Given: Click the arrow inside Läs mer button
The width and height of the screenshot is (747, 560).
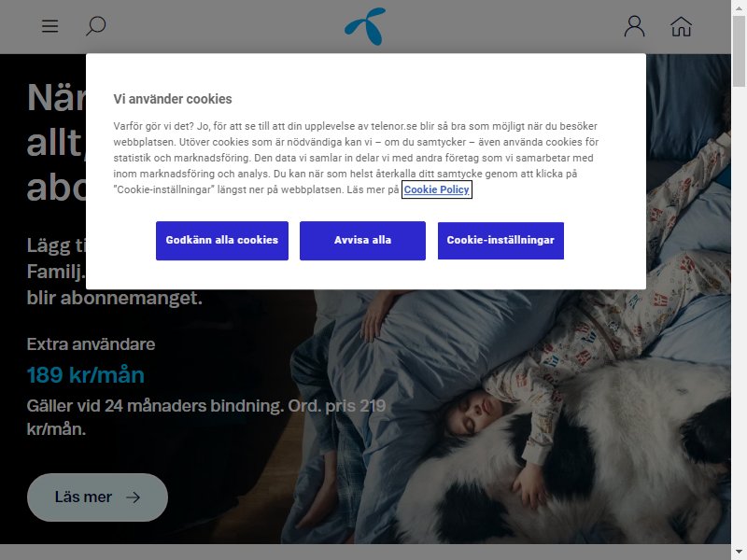Looking at the screenshot, I should coord(133,497).
